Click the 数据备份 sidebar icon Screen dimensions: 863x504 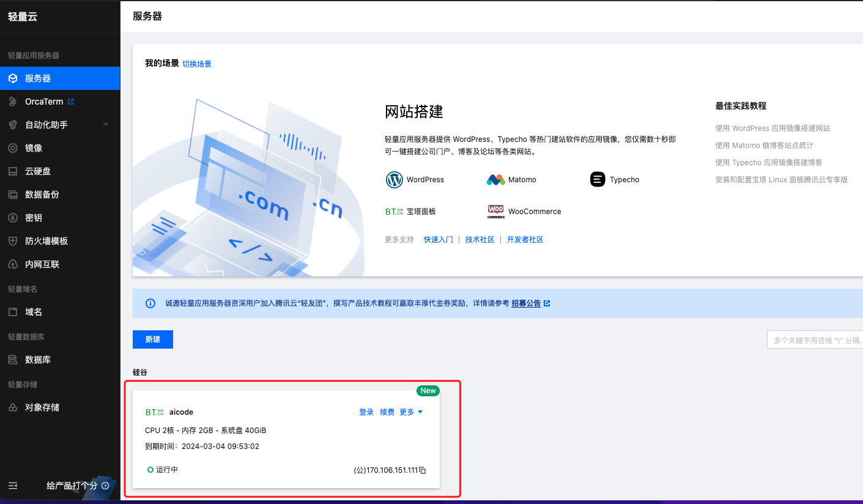(12, 195)
